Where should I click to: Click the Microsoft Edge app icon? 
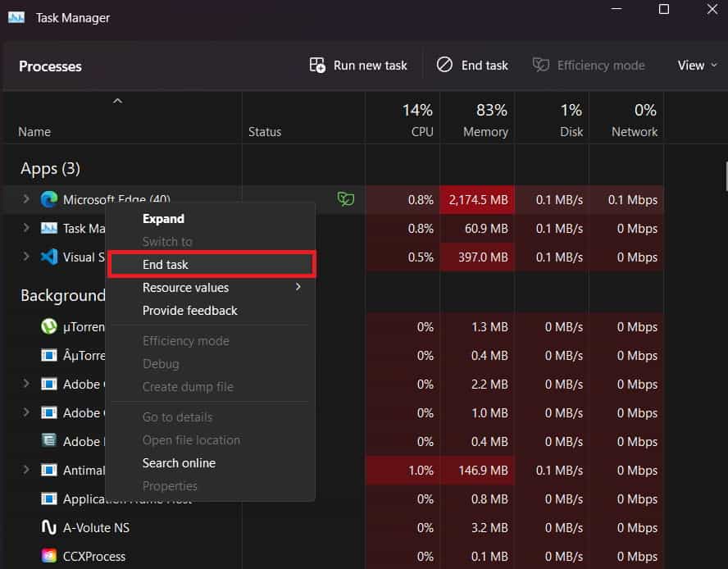[49, 199]
